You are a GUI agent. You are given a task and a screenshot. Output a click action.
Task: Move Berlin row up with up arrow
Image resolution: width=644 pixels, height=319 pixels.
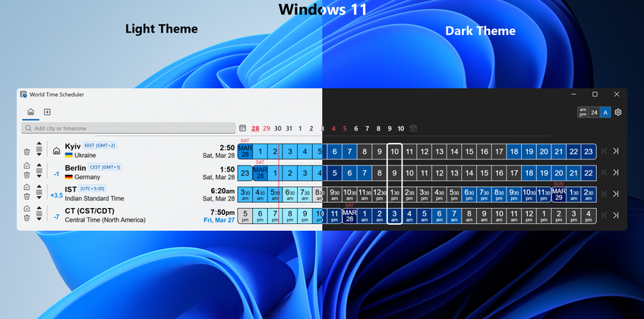coord(39,164)
